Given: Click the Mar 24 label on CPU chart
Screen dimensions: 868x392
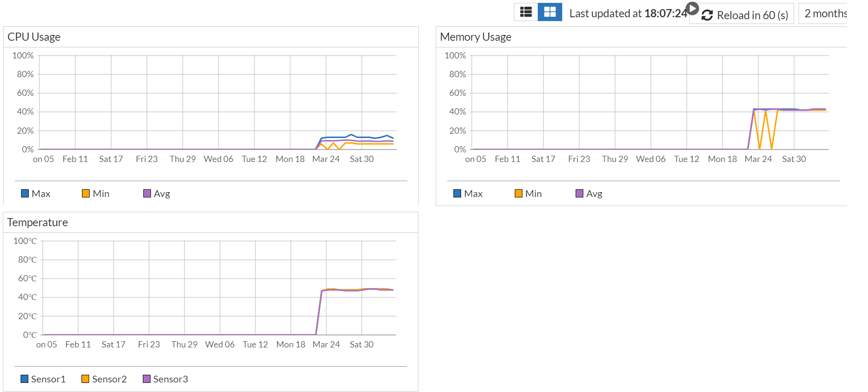Looking at the screenshot, I should pyautogui.click(x=326, y=159).
